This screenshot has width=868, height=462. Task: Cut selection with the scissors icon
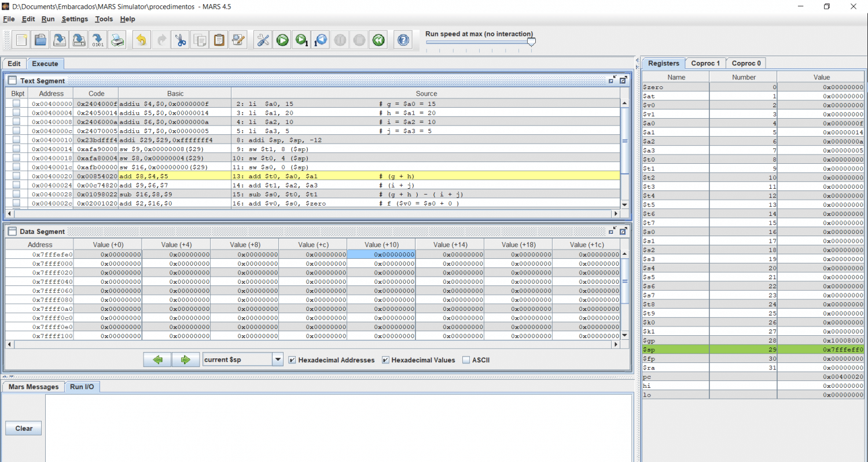181,40
